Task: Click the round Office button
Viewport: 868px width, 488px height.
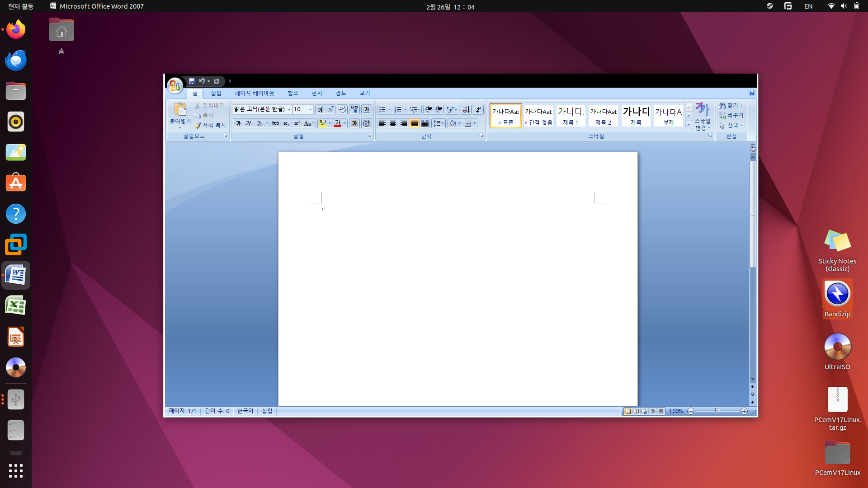Action: (x=175, y=85)
